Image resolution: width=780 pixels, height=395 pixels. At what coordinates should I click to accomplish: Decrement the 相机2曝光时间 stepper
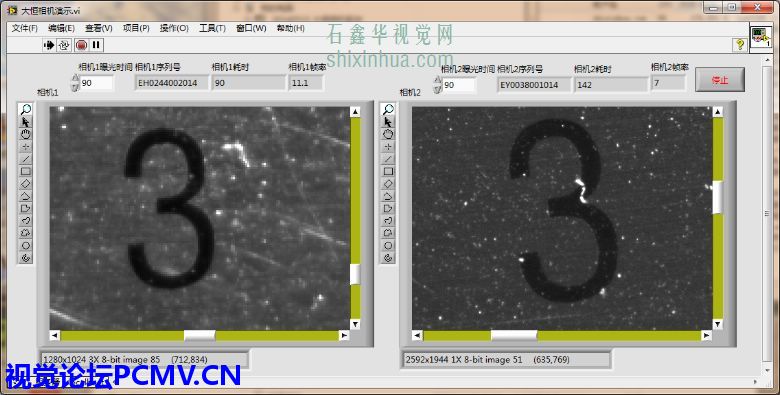[x=438, y=89]
